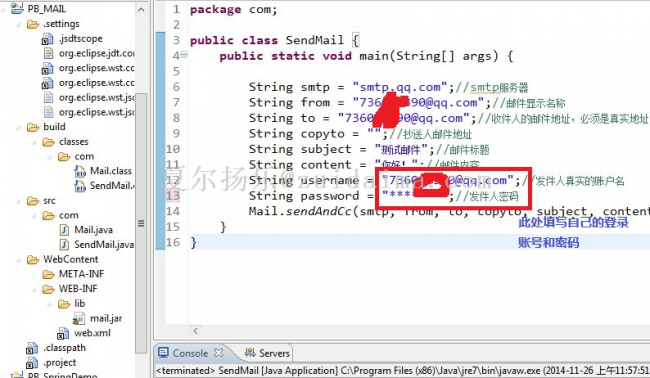Click the .classpath file icon
Screen dimensions: 650x378
32,348
